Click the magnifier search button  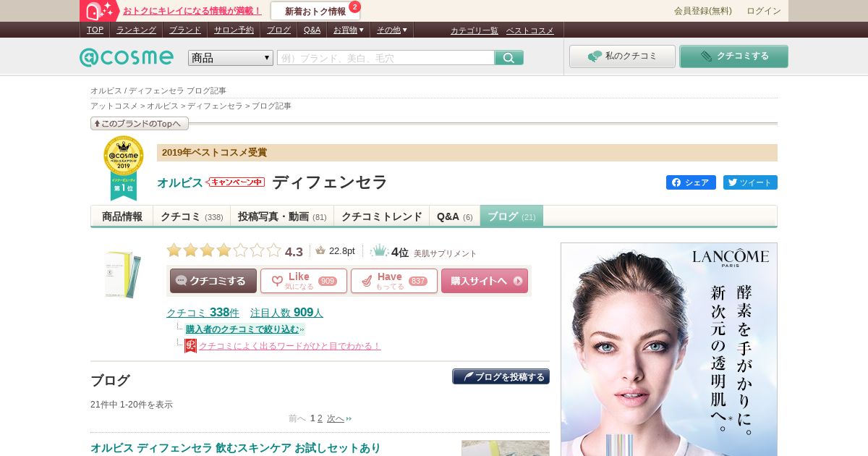(509, 58)
